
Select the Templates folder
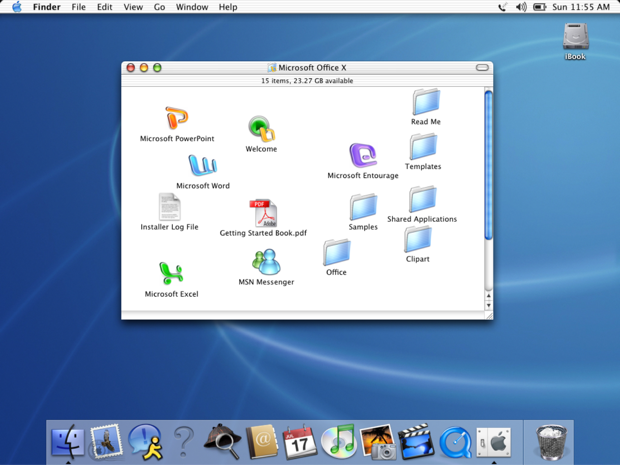pos(423,146)
